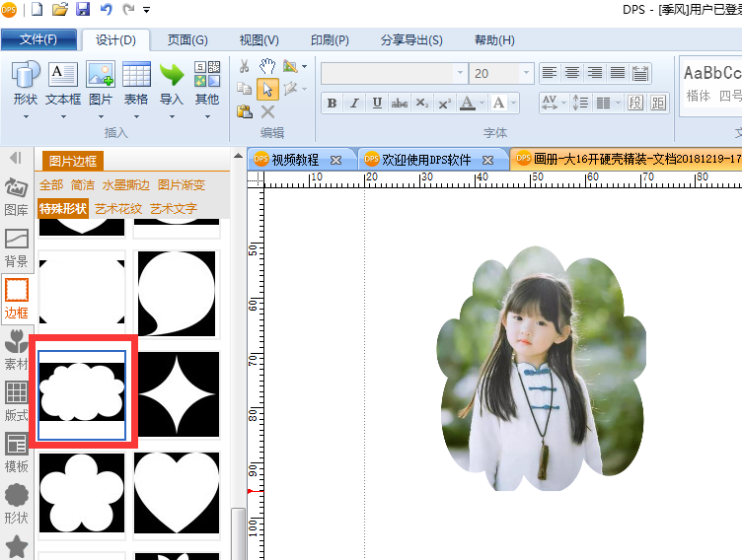Open the 素材 materials sidebar panel

[x=17, y=350]
